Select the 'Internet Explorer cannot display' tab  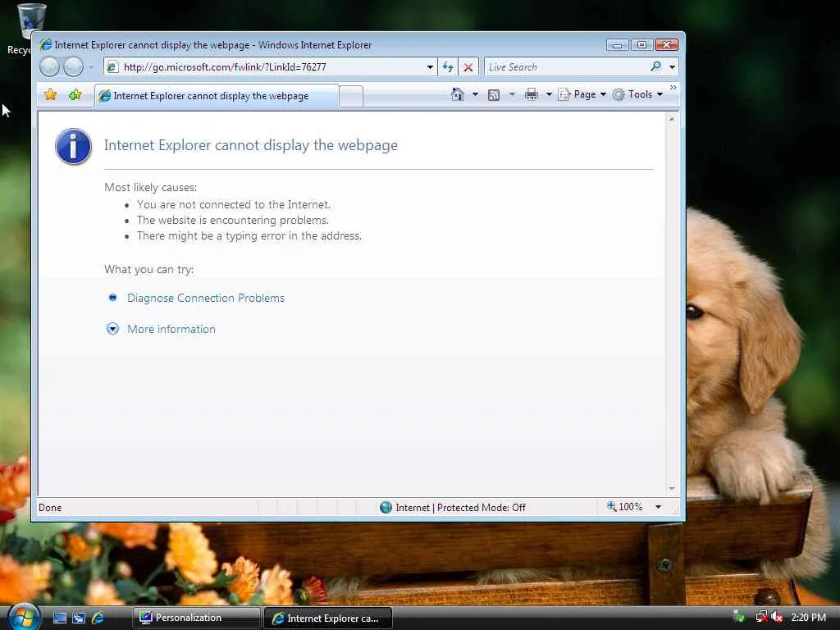coord(217,96)
